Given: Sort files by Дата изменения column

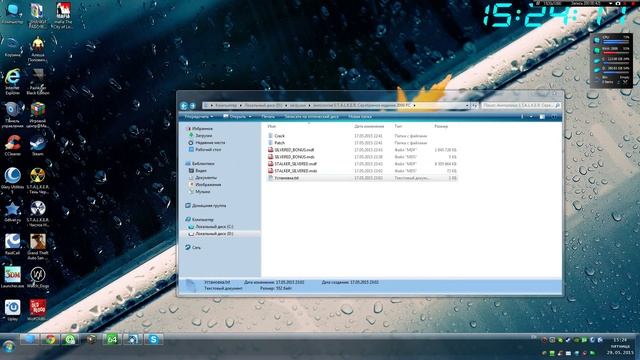Looking at the screenshot, I should (x=369, y=127).
